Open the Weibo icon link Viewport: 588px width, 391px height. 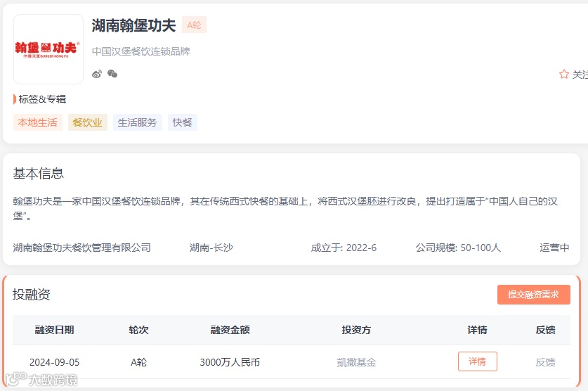(x=97, y=74)
